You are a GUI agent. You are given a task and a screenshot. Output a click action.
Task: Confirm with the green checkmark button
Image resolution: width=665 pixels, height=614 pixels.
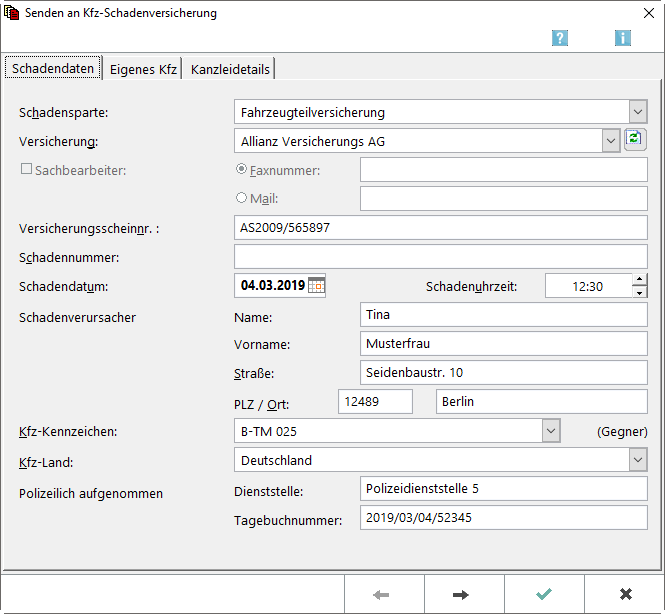point(544,594)
